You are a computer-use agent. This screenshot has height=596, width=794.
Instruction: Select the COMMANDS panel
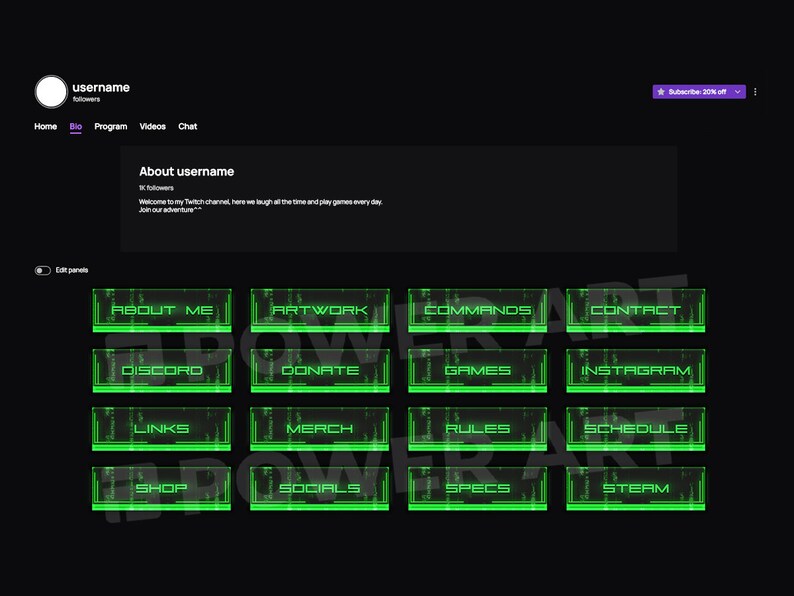click(x=478, y=310)
